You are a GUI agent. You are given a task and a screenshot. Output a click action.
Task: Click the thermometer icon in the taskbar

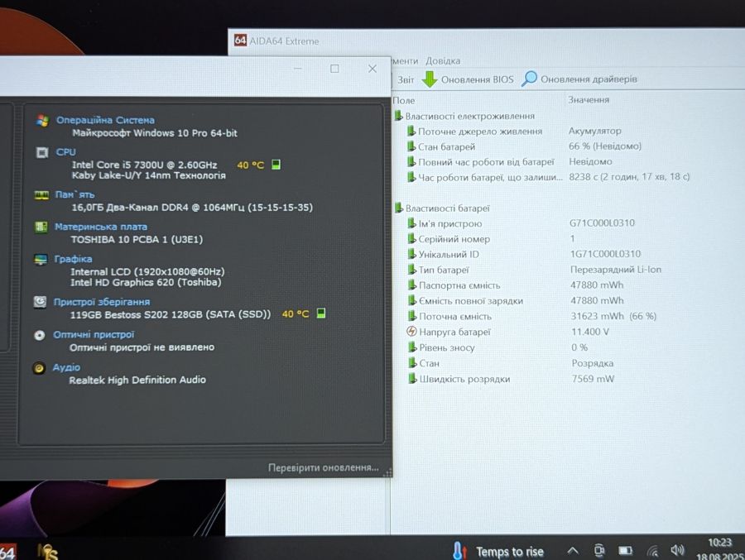[459, 551]
